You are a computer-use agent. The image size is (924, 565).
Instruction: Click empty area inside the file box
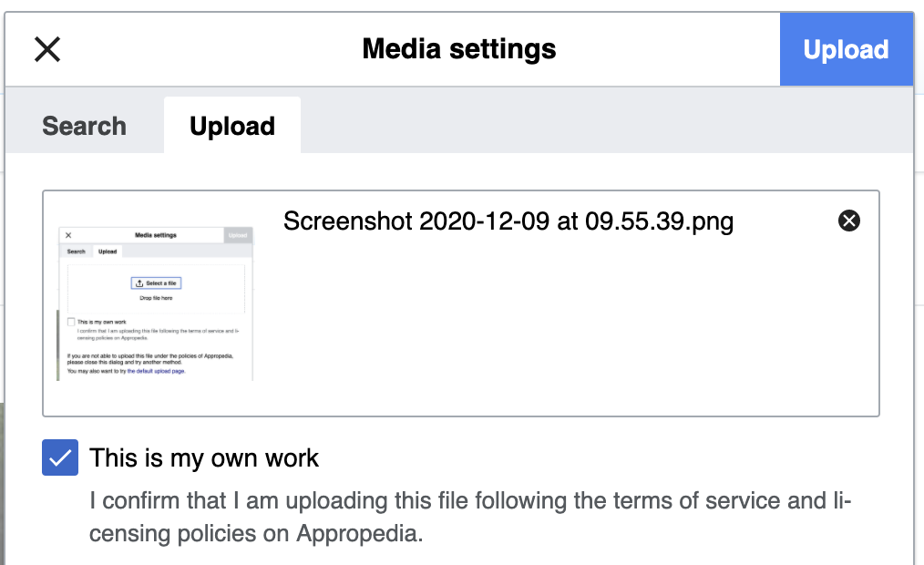click(565, 337)
